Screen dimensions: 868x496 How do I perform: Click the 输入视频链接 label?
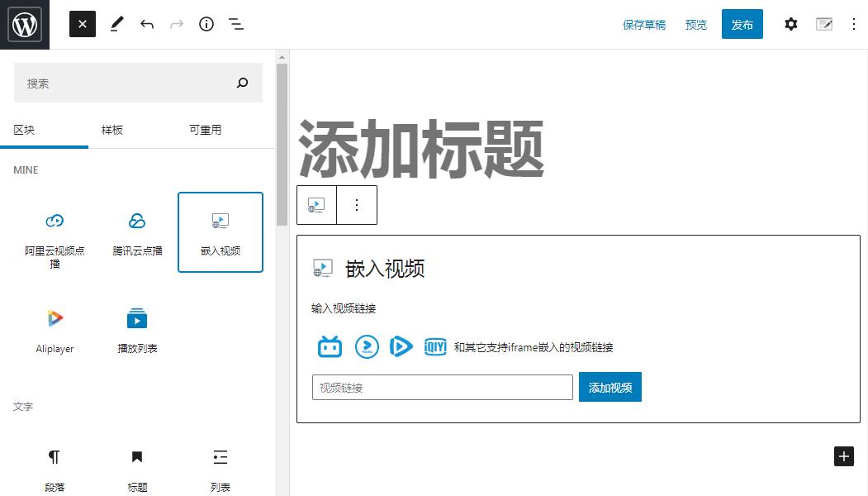coord(344,308)
